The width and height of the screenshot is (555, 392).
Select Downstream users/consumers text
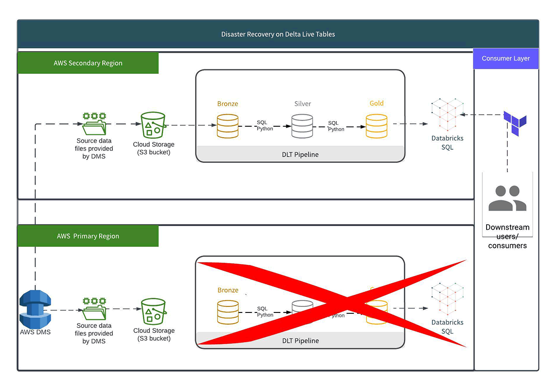coord(507,236)
